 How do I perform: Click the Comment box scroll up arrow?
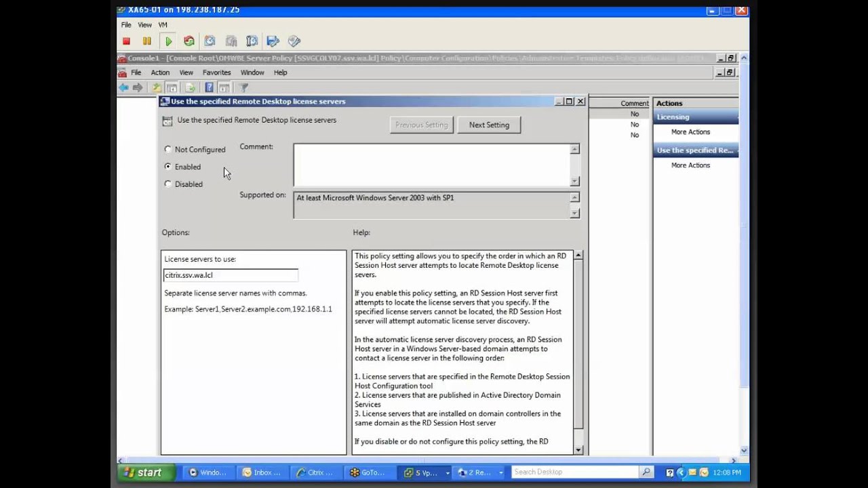click(575, 149)
